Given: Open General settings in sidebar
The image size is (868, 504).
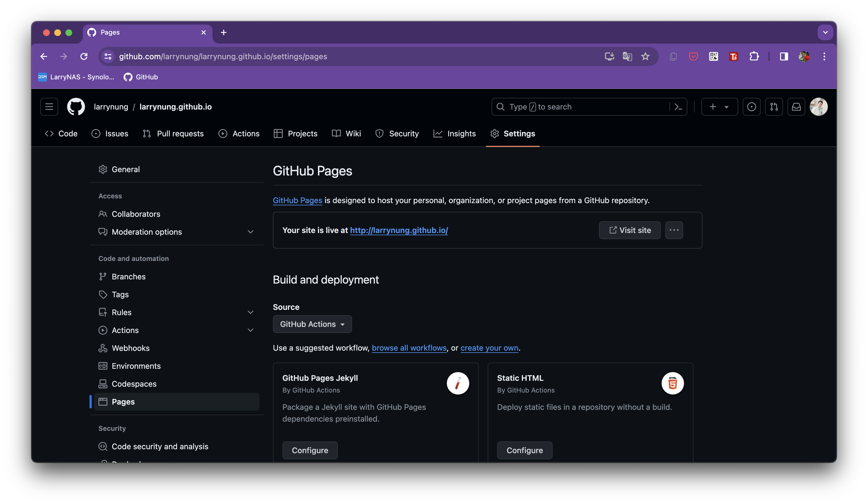Looking at the screenshot, I should tap(176, 169).
